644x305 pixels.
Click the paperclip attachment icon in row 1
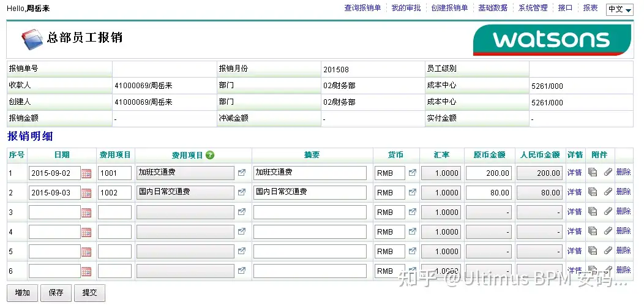click(608, 172)
